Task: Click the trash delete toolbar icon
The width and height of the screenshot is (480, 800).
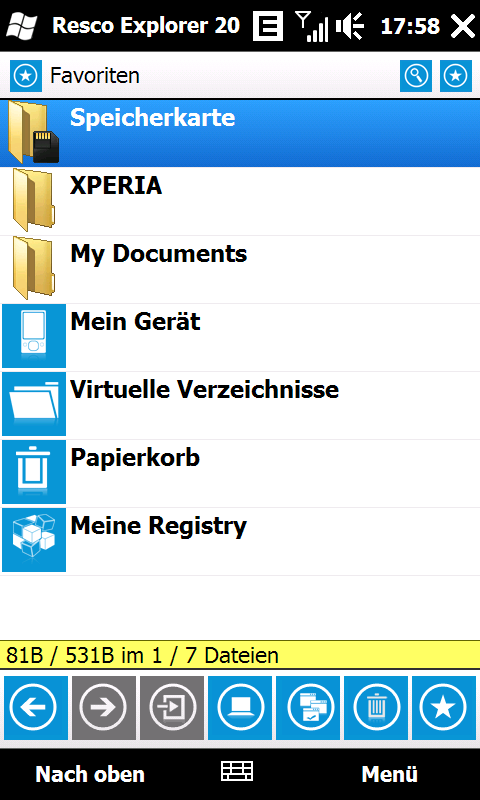Action: click(376, 708)
